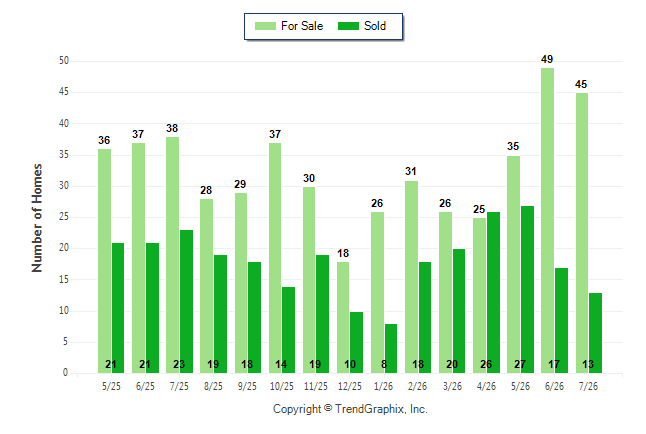Select the 12/25 For Sale bar labeled 18
Screen dimensions: 646x434
343,317
